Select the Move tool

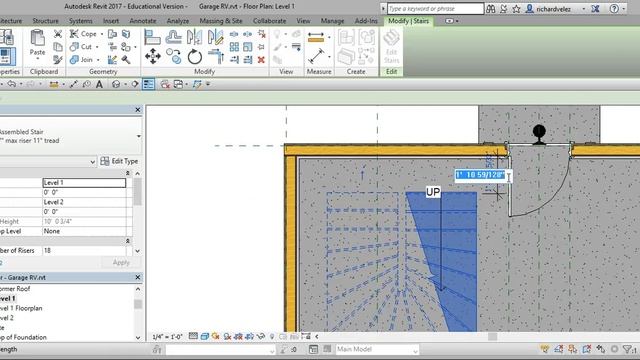152,56
